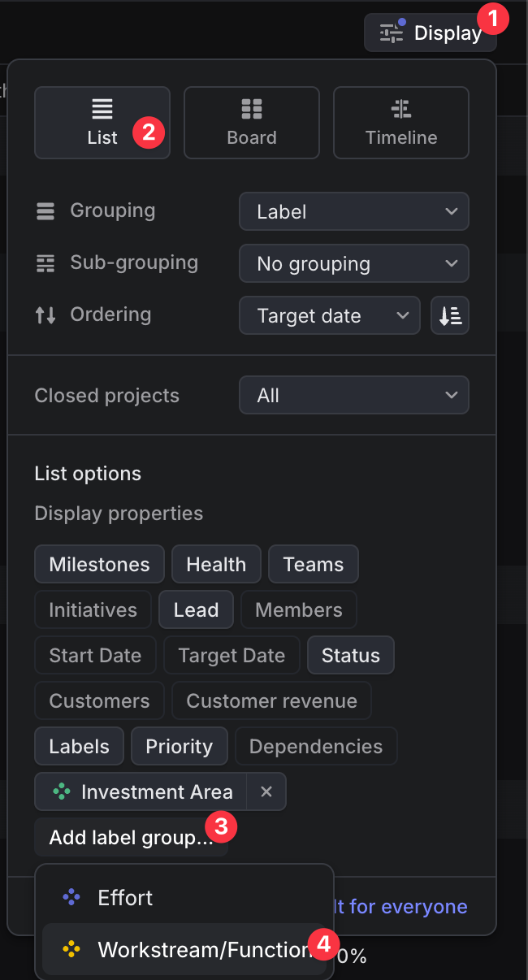Open the Sub-grouping dropdown
This screenshot has width=528, height=980.
pos(354,264)
